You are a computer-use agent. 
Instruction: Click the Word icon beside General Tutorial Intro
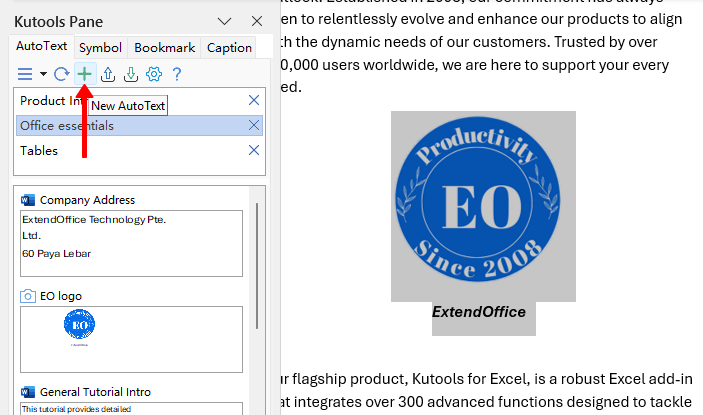28,392
